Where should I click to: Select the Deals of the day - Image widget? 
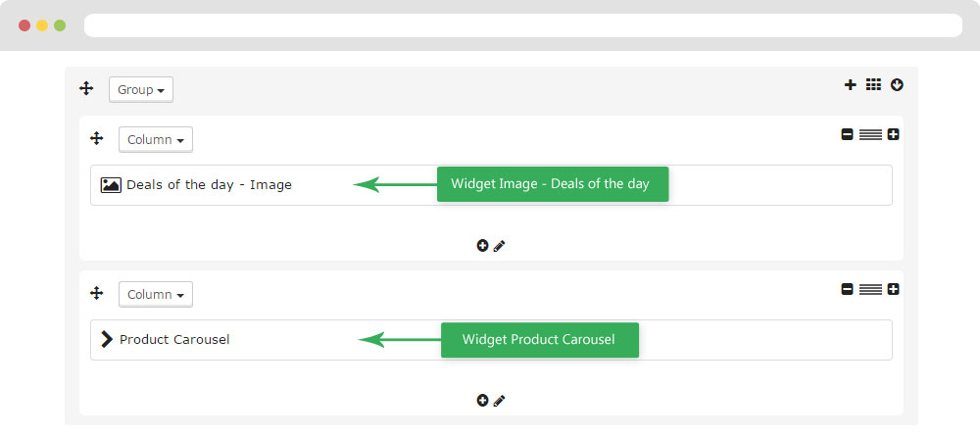pyautogui.click(x=491, y=185)
